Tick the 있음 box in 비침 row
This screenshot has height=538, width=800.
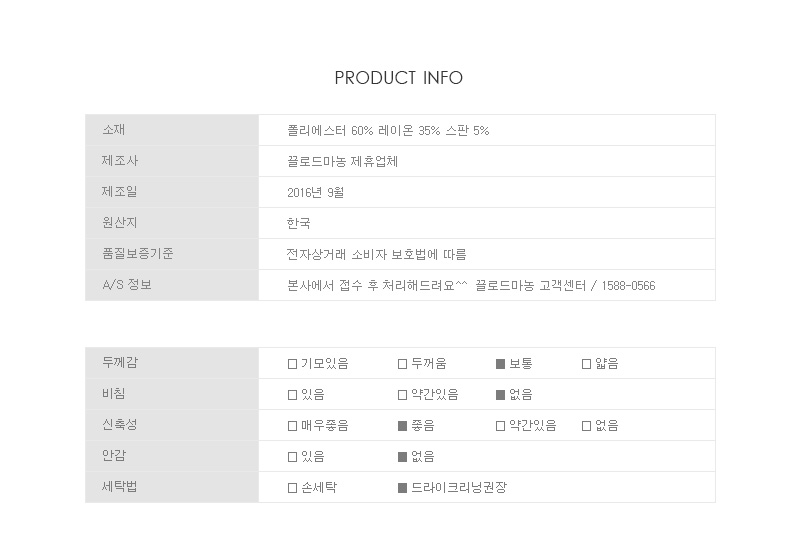(292, 395)
